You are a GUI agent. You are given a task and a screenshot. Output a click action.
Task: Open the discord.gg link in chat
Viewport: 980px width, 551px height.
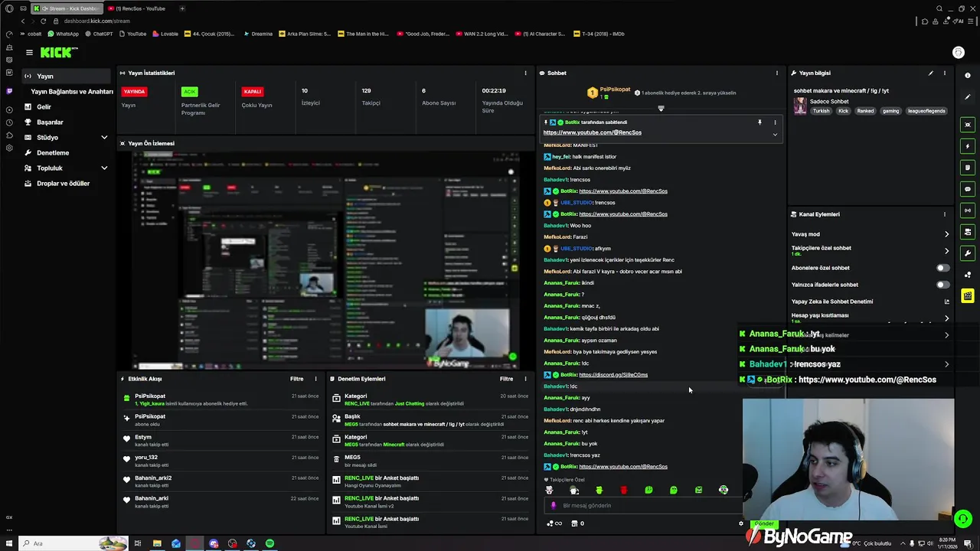pyautogui.click(x=613, y=375)
